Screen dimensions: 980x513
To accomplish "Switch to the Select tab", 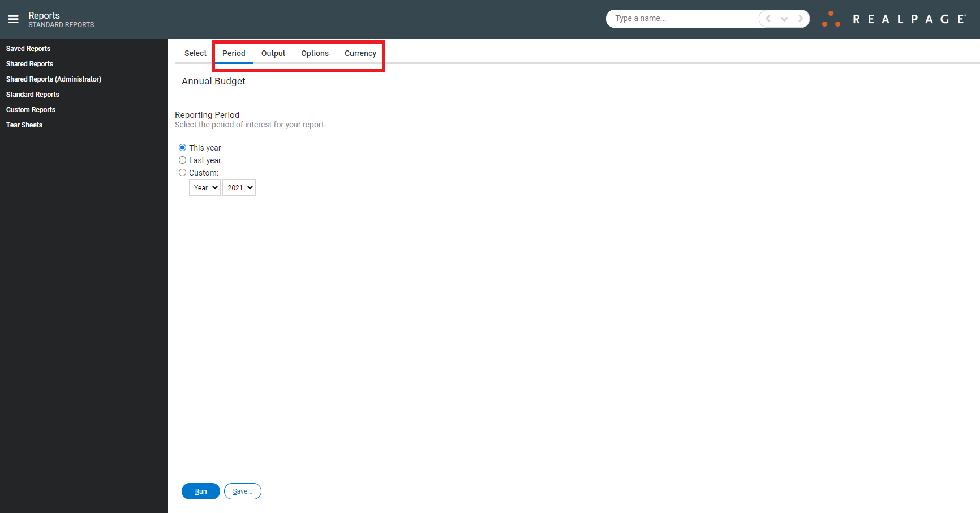I will tap(195, 53).
